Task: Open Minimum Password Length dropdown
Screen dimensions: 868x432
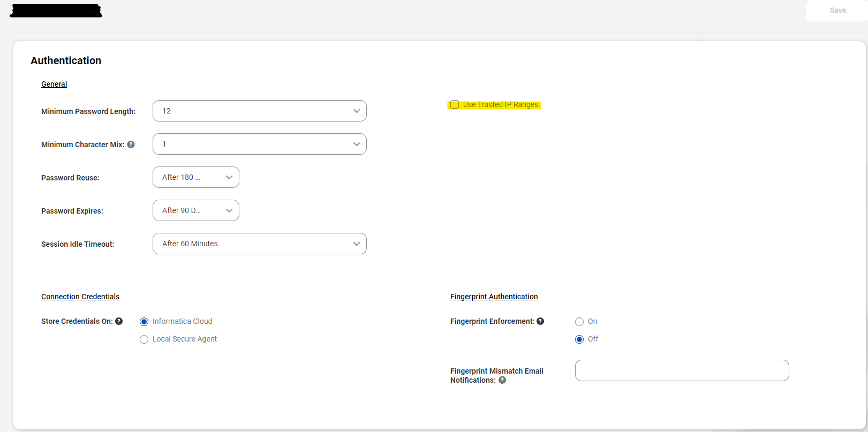Action: 260,111
